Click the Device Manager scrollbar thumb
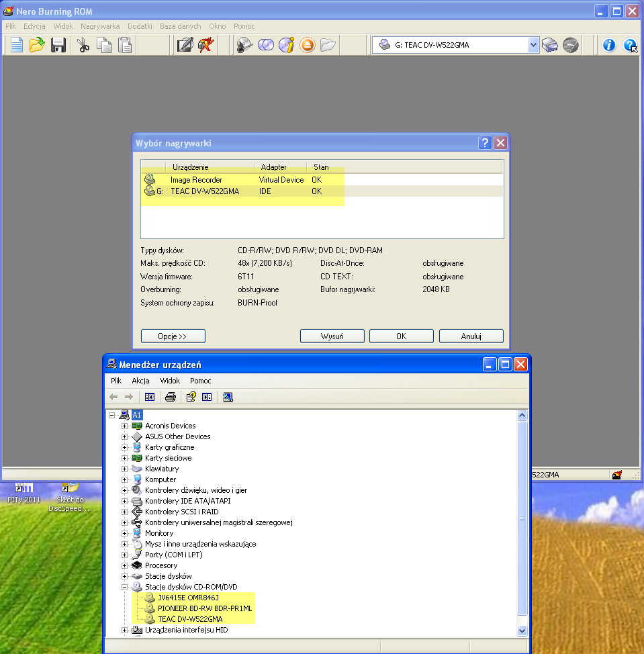This screenshot has width=644, height=654. [x=522, y=518]
